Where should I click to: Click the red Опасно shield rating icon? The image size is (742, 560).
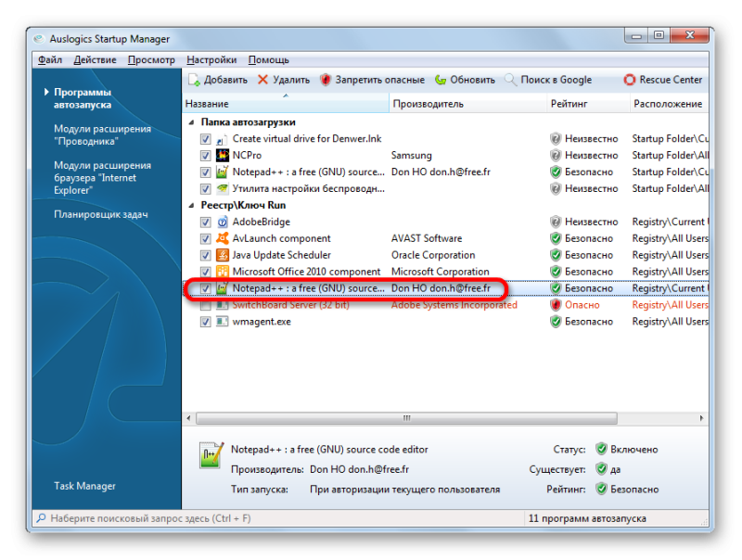pyautogui.click(x=556, y=305)
